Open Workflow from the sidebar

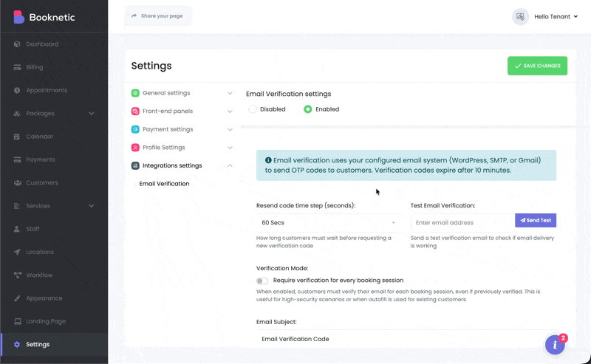pos(39,275)
